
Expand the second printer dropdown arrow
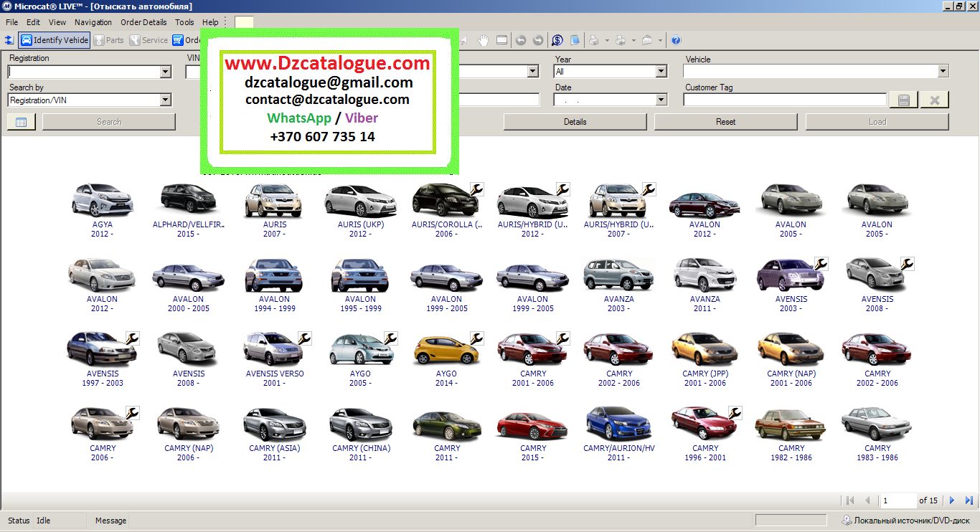[633, 40]
